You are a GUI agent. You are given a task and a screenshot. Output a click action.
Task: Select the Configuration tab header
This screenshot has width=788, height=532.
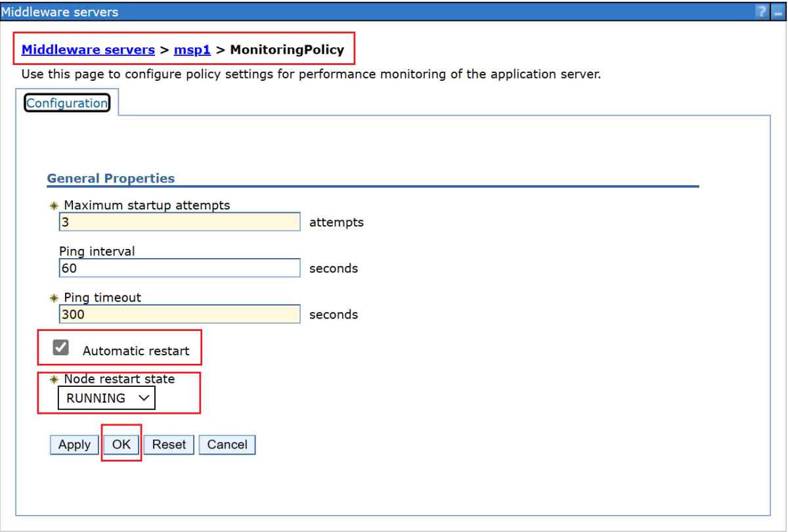[x=66, y=102]
